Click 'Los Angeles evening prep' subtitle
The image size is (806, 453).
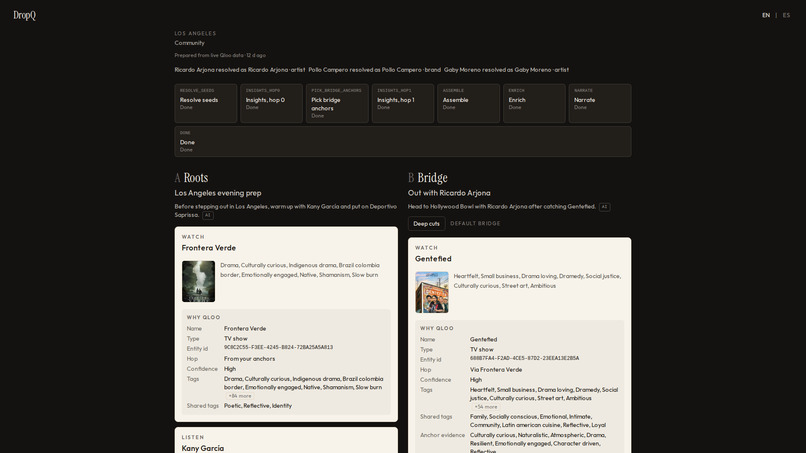coord(218,193)
